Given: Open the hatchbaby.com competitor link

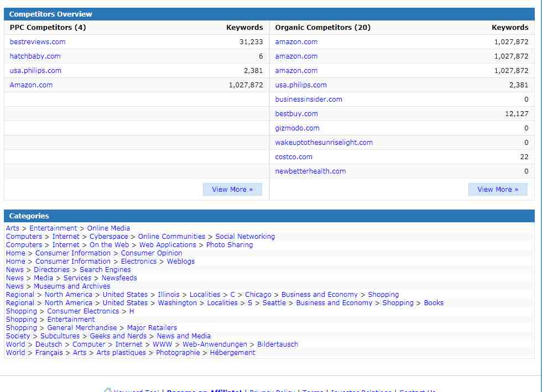Looking at the screenshot, I should (x=35, y=56).
